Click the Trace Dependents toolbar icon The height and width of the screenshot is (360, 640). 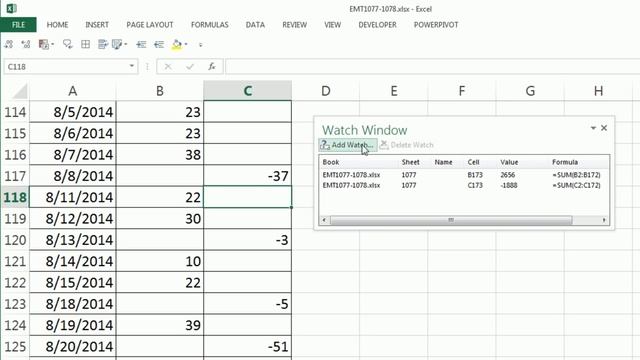tap(26, 44)
